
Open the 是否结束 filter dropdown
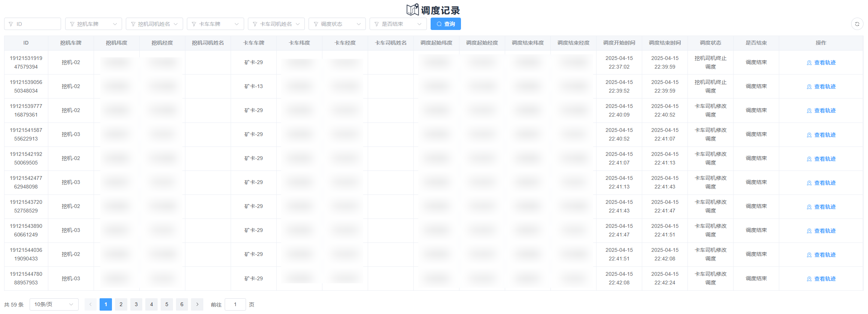pos(398,24)
